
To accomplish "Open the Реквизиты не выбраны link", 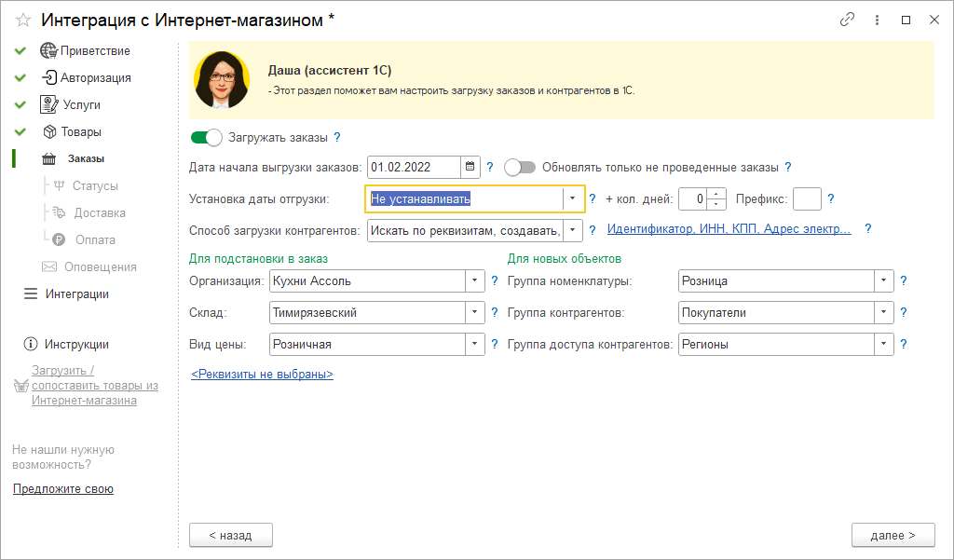I will point(262,375).
